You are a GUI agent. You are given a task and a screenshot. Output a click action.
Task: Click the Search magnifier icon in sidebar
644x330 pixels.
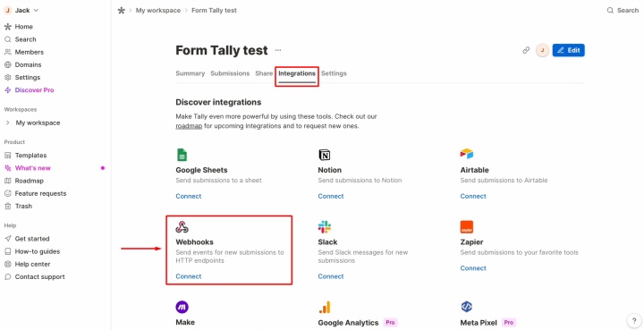point(7,39)
